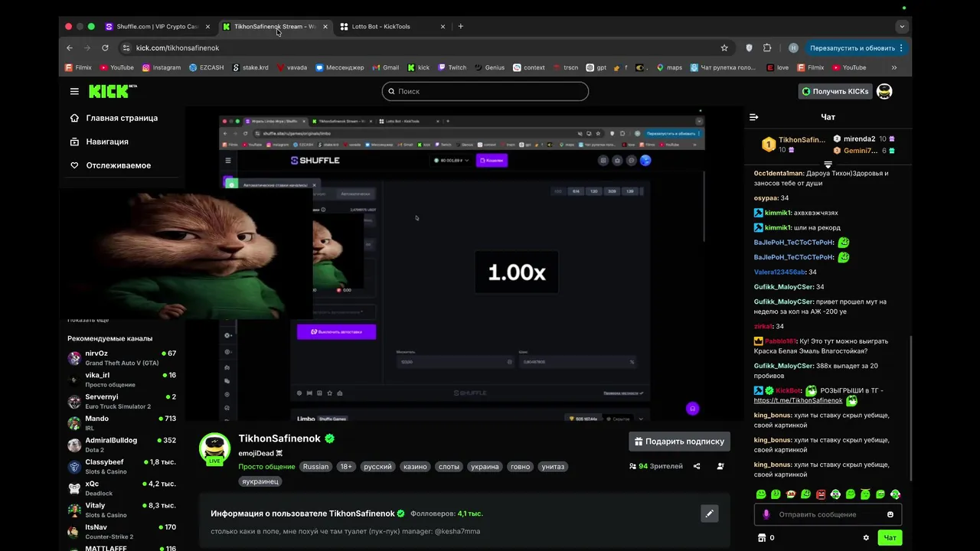Edit channel info with the pencil icon
980x551 pixels.
pyautogui.click(x=710, y=514)
